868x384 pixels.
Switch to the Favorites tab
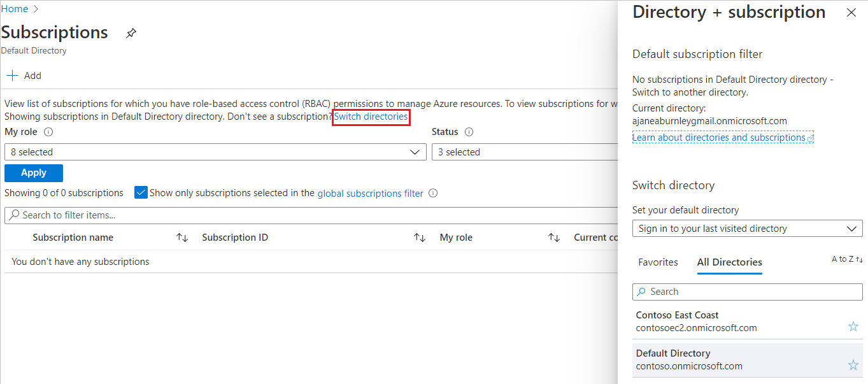(658, 262)
